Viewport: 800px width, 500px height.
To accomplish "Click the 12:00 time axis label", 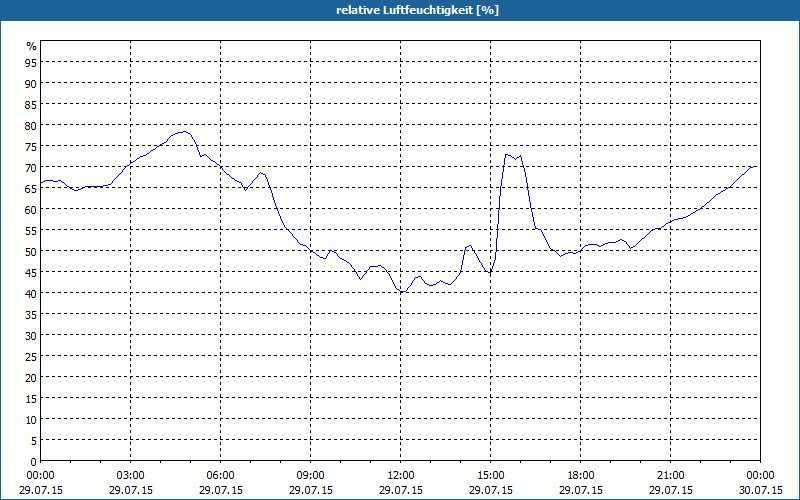I will click(401, 475).
